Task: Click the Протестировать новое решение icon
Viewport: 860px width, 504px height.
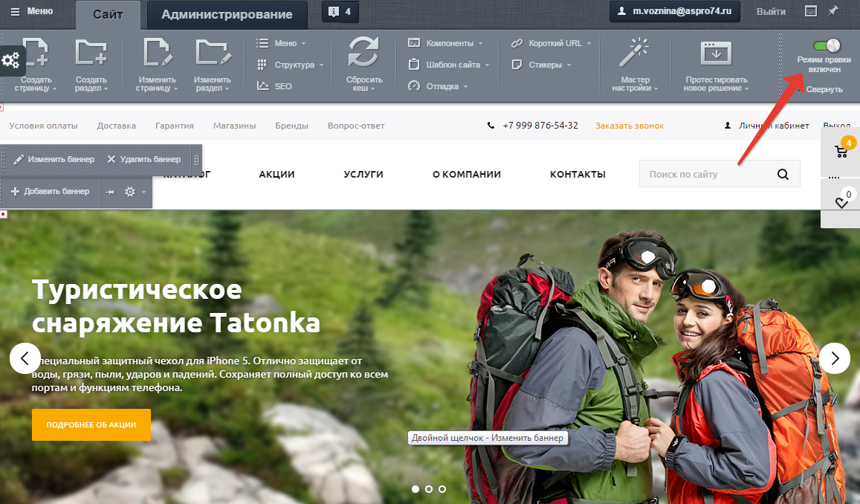Action: (716, 54)
